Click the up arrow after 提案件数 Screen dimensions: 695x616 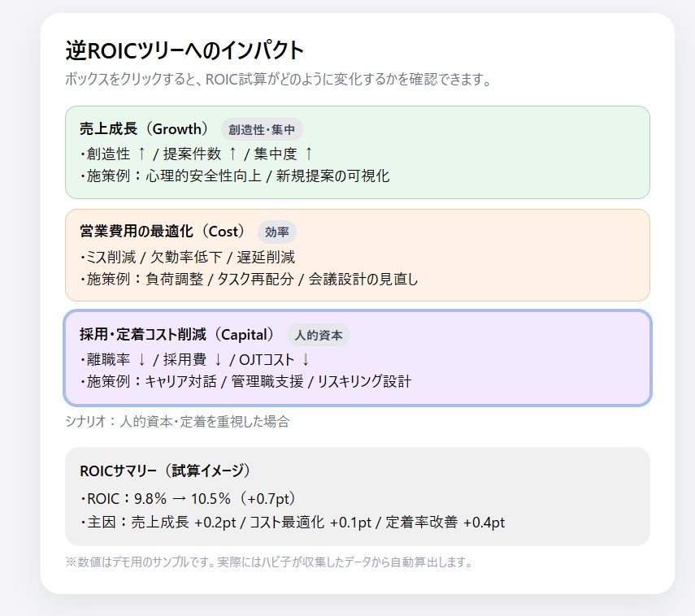[232, 153]
